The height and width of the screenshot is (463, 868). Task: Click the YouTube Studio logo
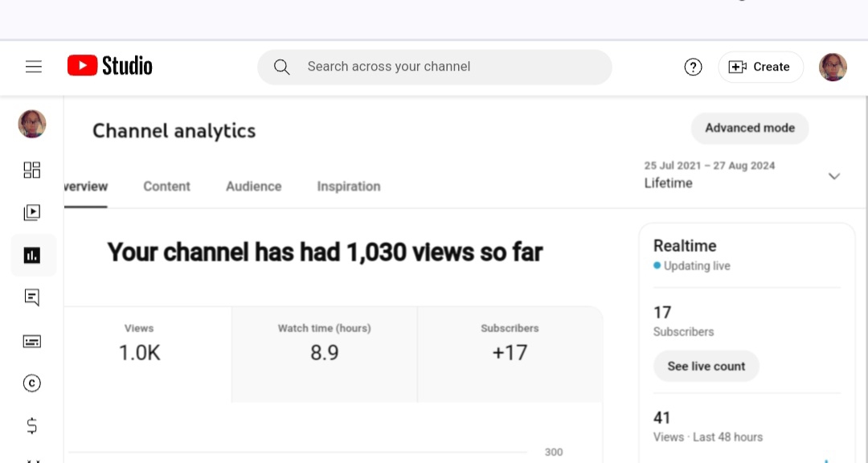click(x=110, y=66)
